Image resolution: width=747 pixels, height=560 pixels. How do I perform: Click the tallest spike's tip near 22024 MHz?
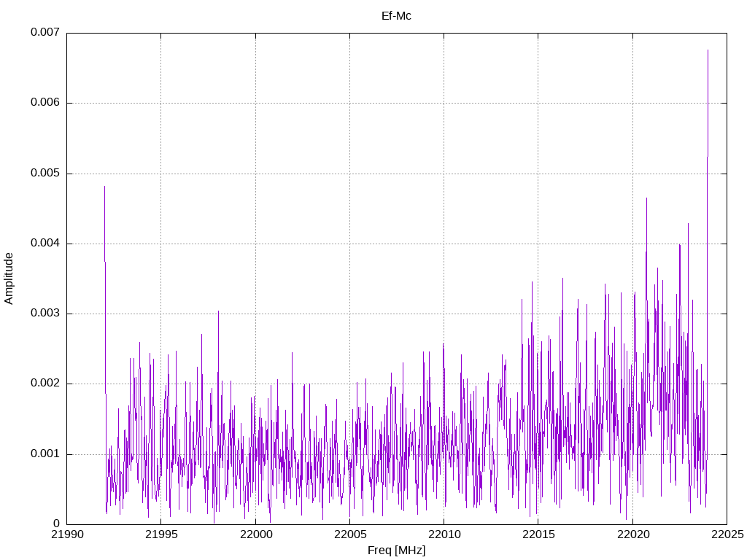(x=708, y=50)
